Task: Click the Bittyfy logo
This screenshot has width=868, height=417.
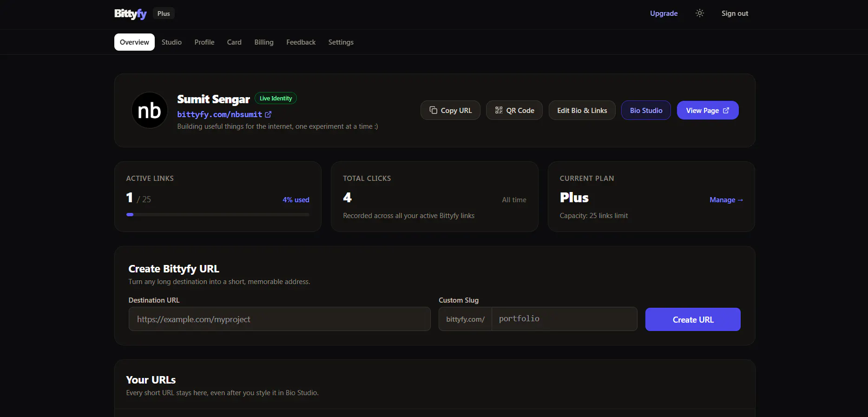Action: coord(131,13)
